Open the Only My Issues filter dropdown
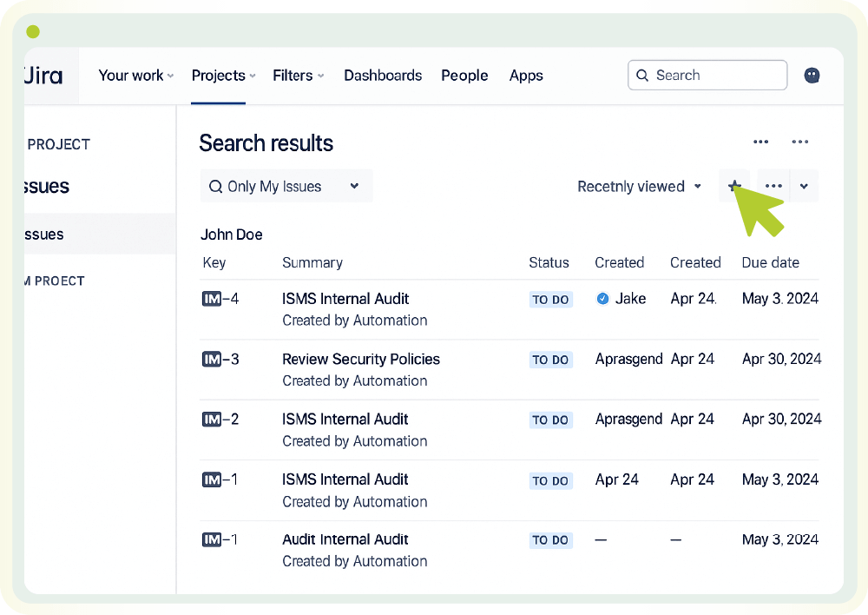The width and height of the screenshot is (868, 615). point(286,186)
